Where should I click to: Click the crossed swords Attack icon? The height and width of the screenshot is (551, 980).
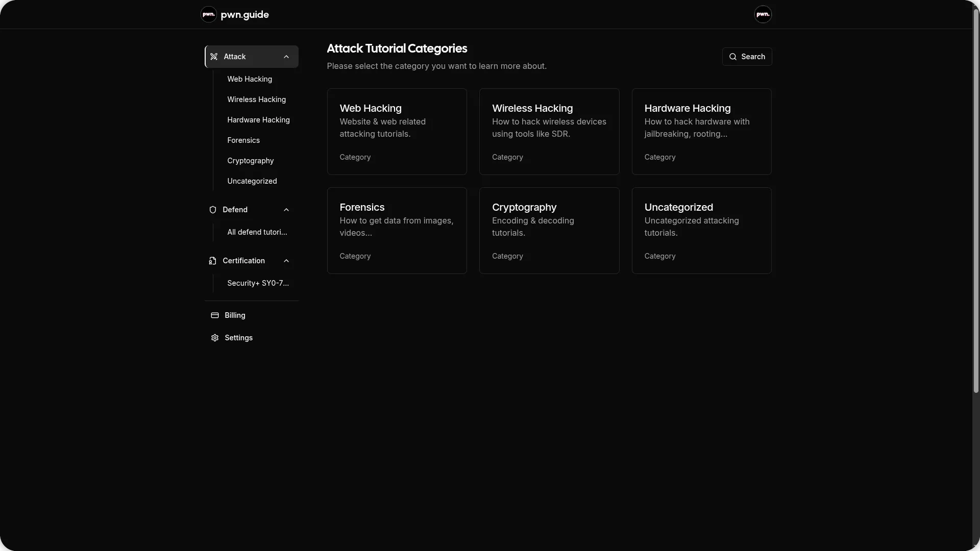tap(214, 57)
